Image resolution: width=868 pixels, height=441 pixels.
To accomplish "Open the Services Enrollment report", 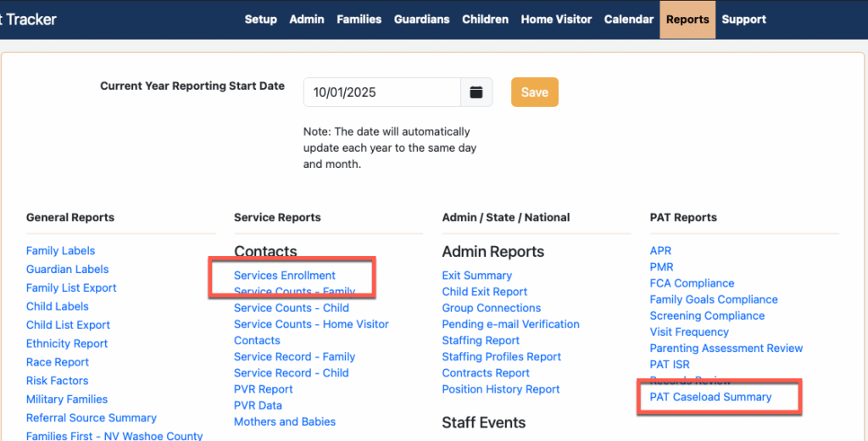I will tap(285, 276).
